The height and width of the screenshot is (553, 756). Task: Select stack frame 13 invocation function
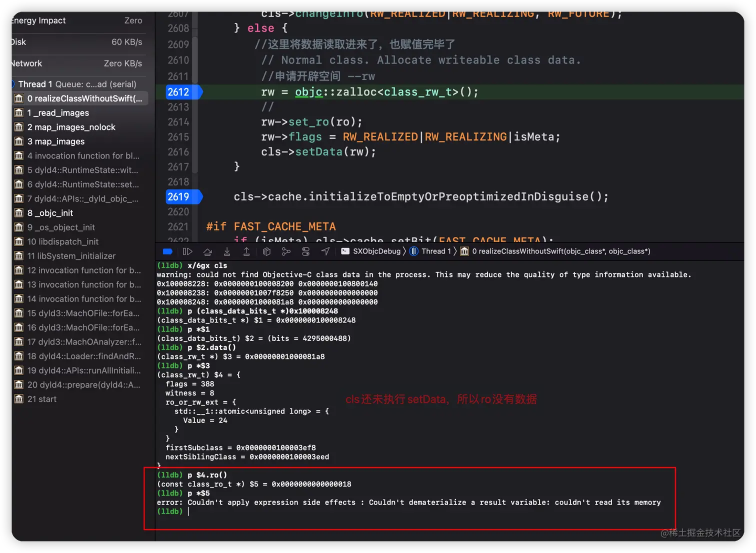[x=80, y=284]
